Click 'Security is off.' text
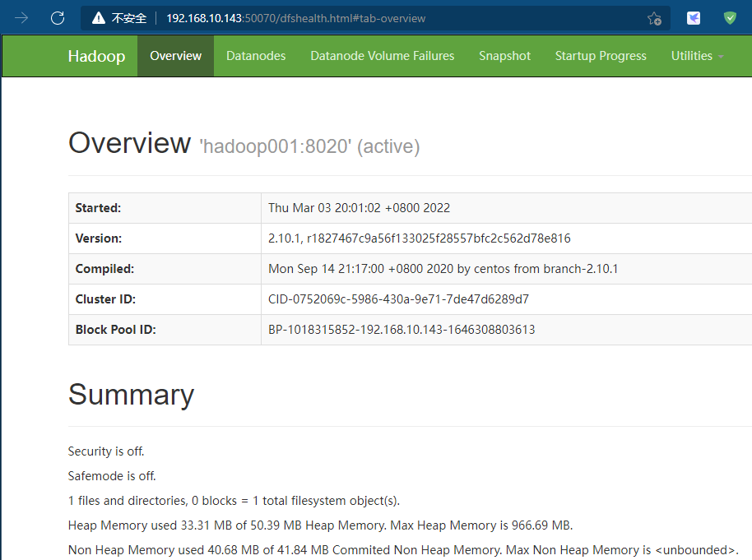The image size is (752, 560). pyautogui.click(x=106, y=451)
